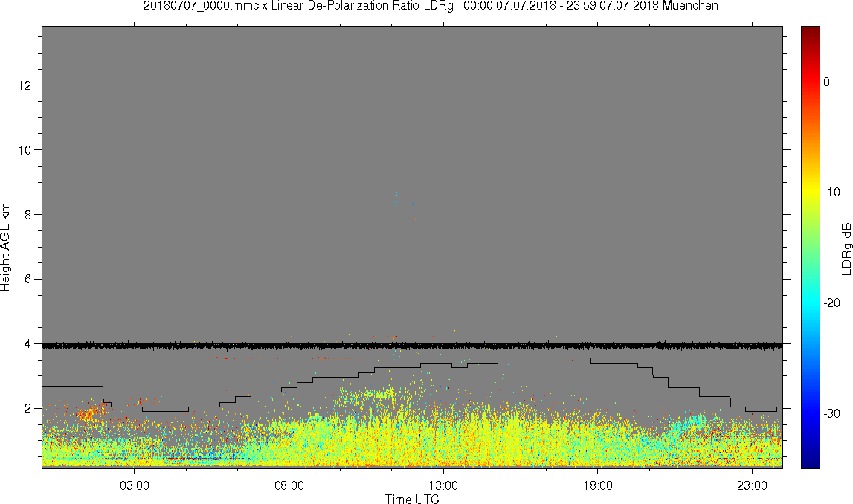
Task: Click the height tick label 12
Action: [25, 85]
